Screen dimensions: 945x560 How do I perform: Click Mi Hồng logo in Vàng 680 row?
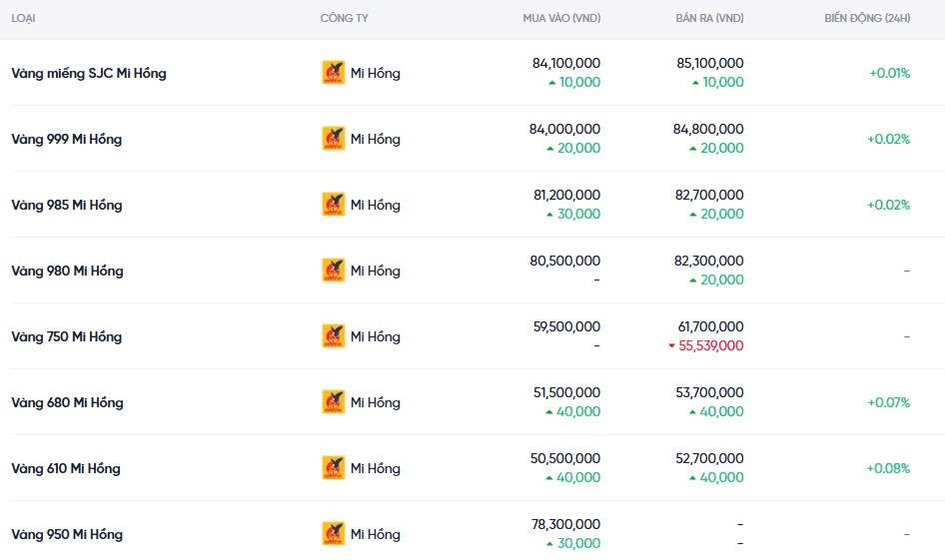point(333,402)
